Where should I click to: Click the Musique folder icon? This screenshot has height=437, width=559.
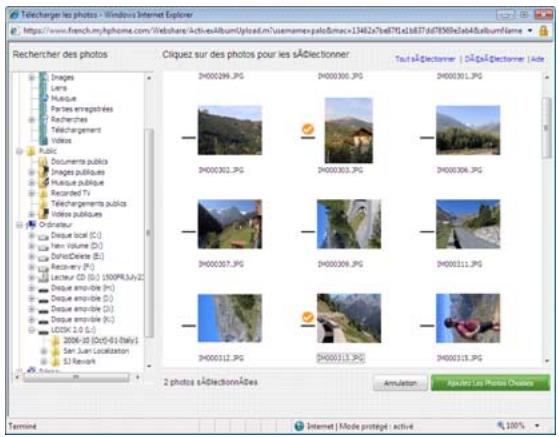click(x=43, y=98)
